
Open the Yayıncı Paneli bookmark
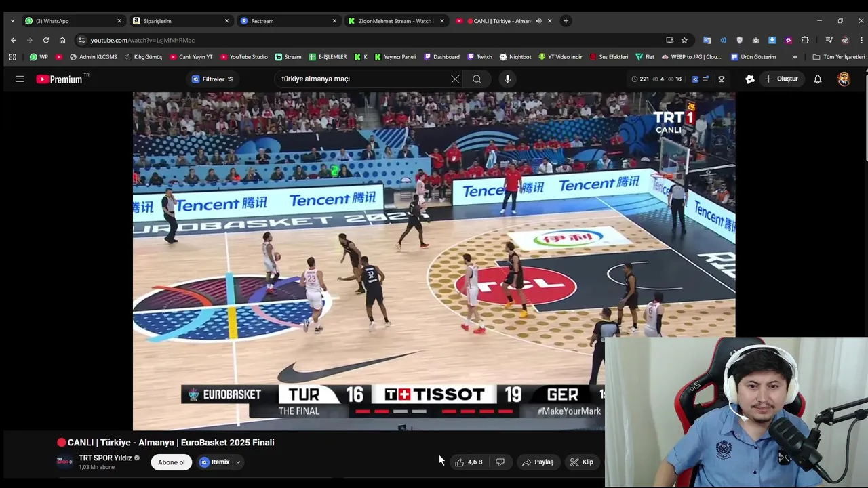point(395,57)
